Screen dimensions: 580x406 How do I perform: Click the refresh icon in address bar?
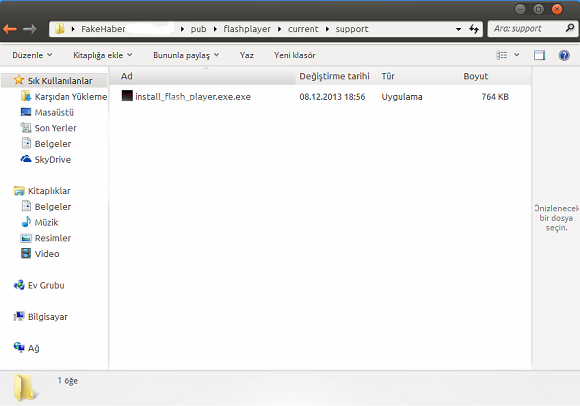(x=474, y=29)
